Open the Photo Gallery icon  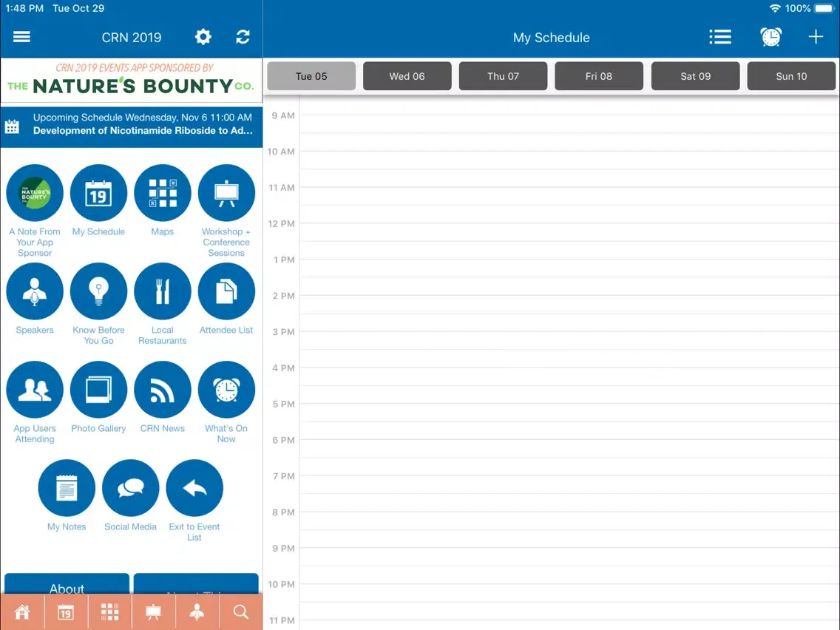[x=98, y=390]
